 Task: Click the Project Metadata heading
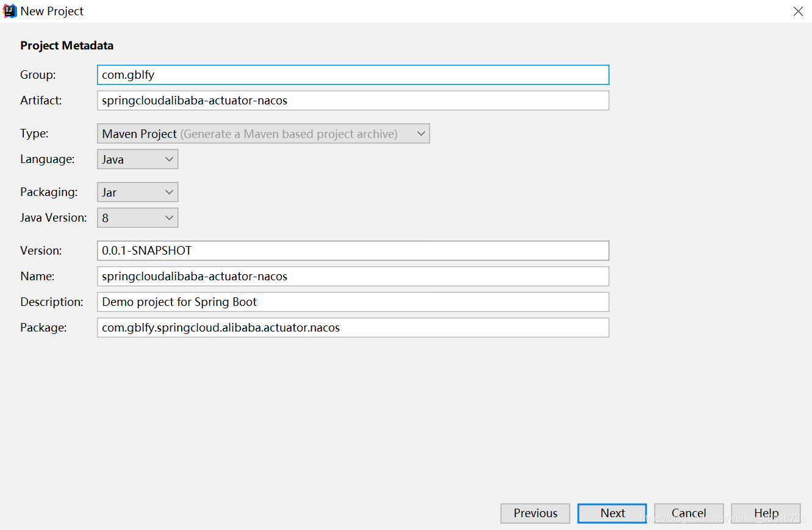(67, 46)
